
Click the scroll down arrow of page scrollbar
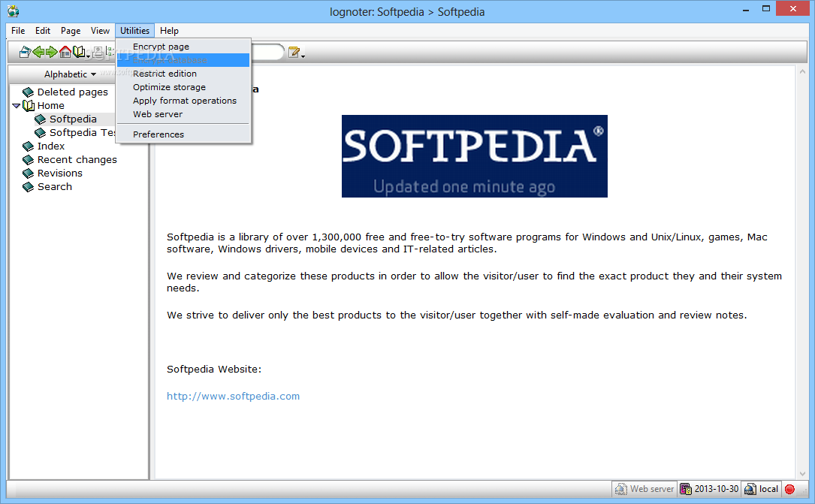click(x=802, y=473)
